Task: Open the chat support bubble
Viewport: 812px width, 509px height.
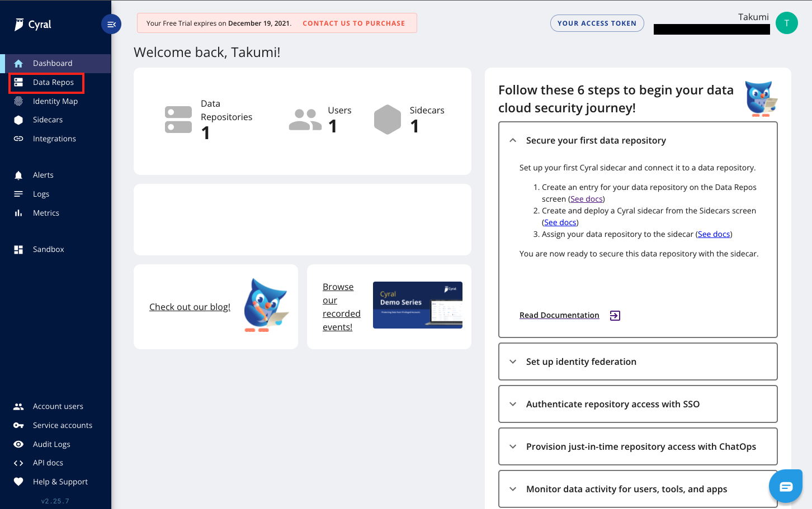Action: [x=786, y=486]
